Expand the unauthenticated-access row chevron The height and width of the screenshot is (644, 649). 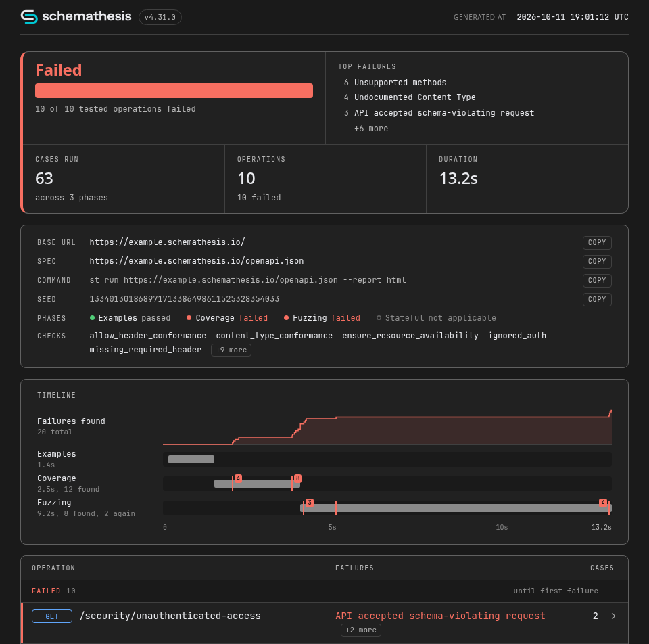(x=613, y=616)
